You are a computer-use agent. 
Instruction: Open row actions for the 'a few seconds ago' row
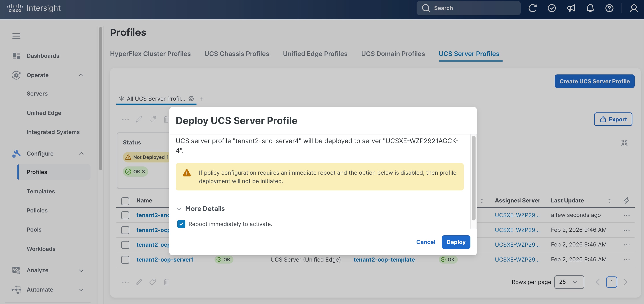[626, 215]
